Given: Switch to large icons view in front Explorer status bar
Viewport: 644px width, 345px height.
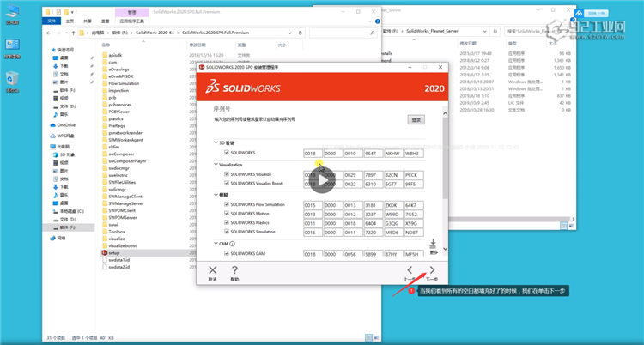Looking at the screenshot, I should 375,337.
